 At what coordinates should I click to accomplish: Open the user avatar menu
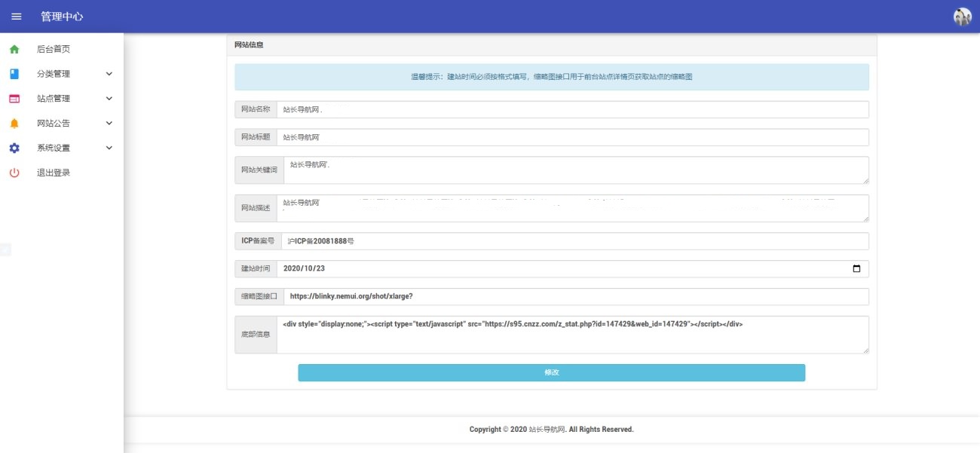coord(963,17)
